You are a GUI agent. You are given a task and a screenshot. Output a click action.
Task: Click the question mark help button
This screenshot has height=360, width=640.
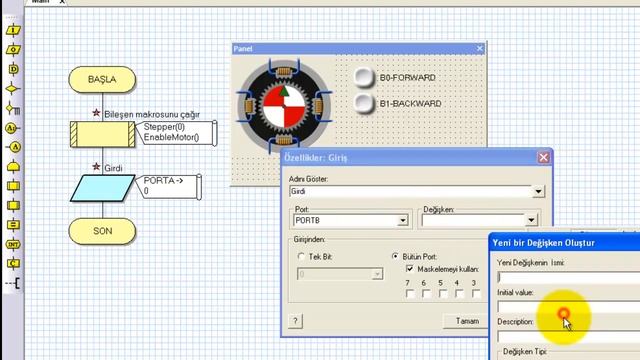(x=295, y=321)
